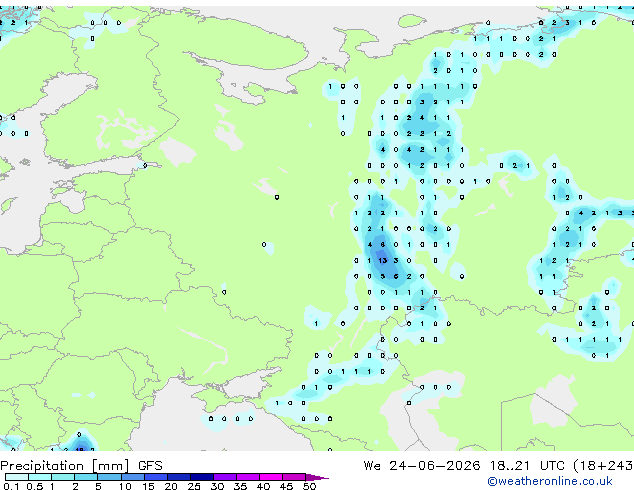Click the legend label '45'
The width and height of the screenshot is (634, 490).
click(286, 486)
